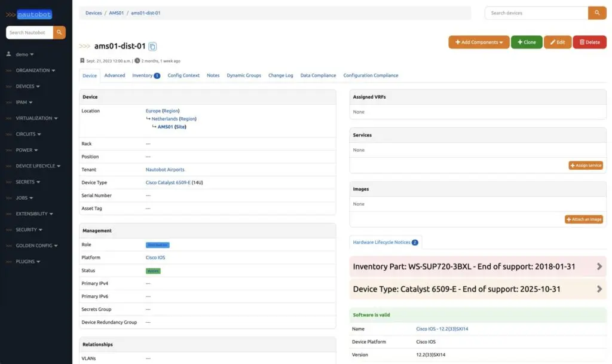Select the Device tab
The width and height of the screenshot is (612, 364).
coord(90,76)
